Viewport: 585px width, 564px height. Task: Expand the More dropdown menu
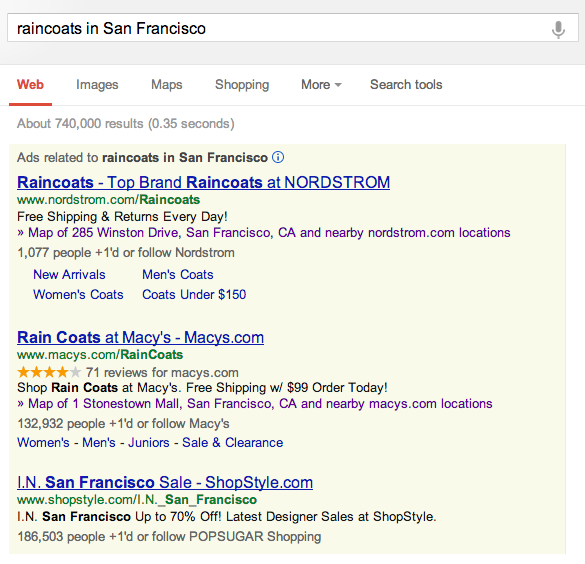[x=321, y=85]
